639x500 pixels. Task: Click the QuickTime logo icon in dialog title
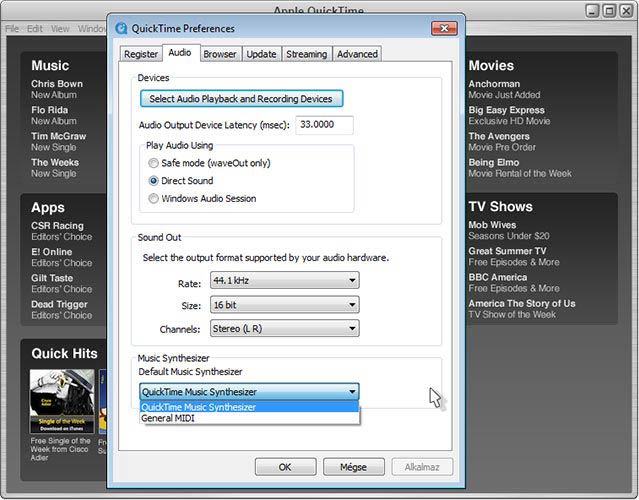(121, 28)
